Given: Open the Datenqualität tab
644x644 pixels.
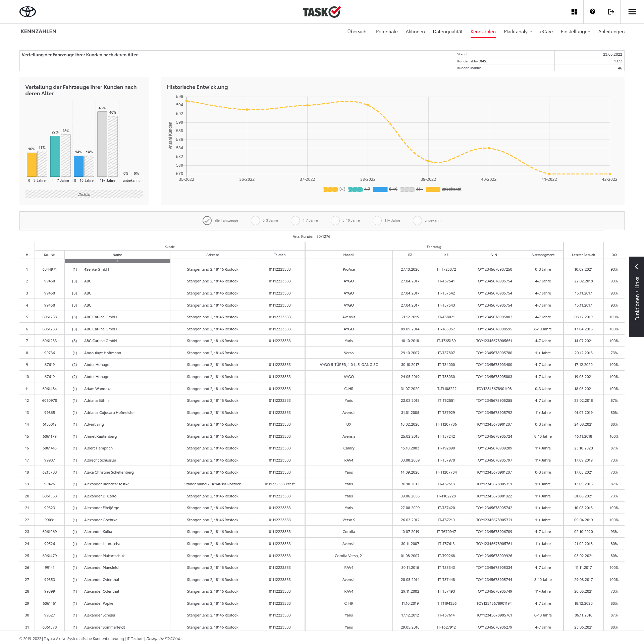Looking at the screenshot, I should 447,32.
